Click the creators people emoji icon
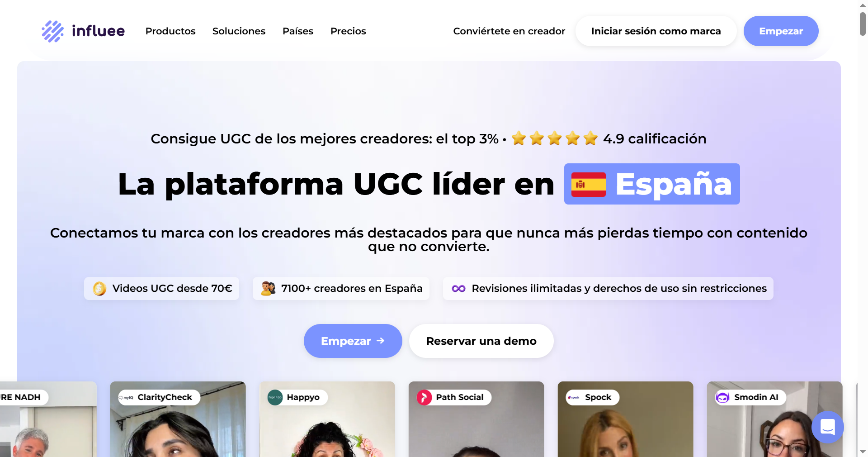The width and height of the screenshot is (868, 457). (x=268, y=288)
